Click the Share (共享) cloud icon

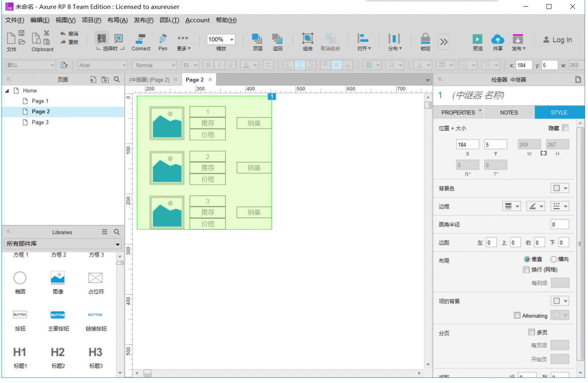[x=497, y=39]
